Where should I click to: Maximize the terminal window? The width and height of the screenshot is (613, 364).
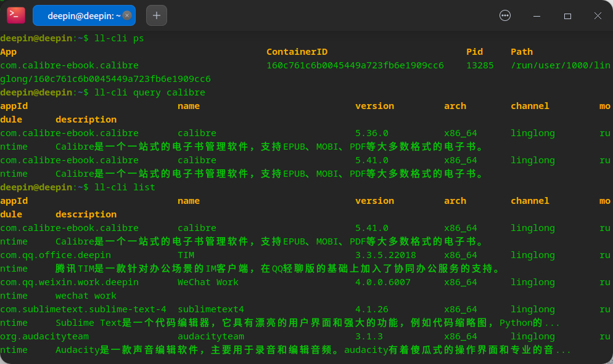pos(567,15)
